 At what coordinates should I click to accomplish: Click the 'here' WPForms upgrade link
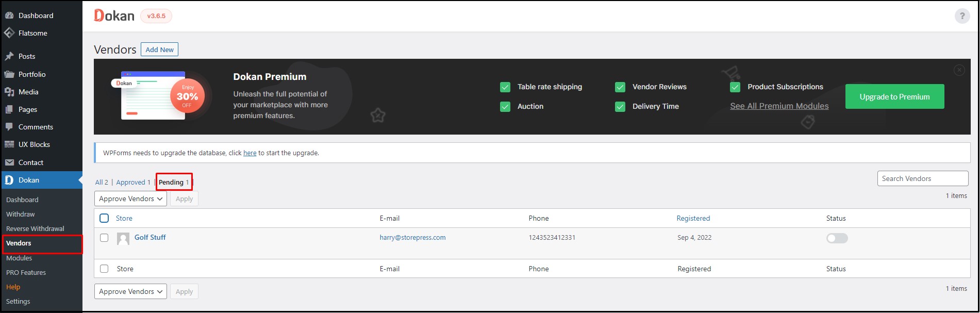[250, 153]
